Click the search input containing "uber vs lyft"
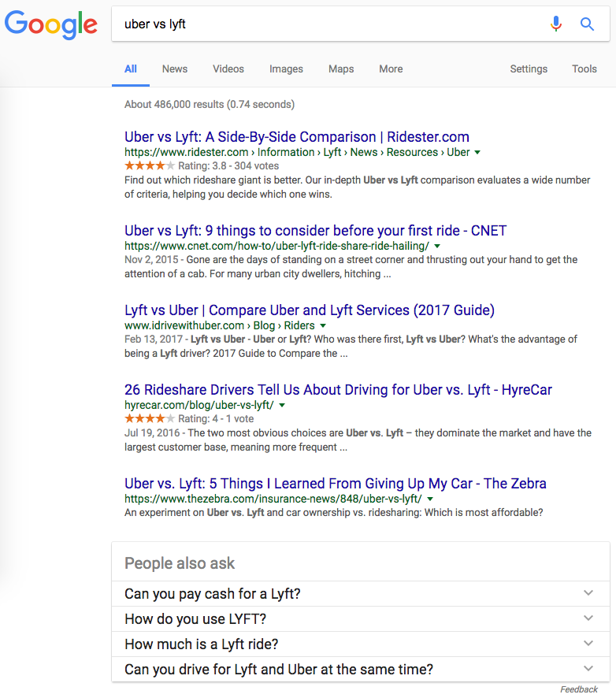The image size is (616, 698). tap(331, 24)
